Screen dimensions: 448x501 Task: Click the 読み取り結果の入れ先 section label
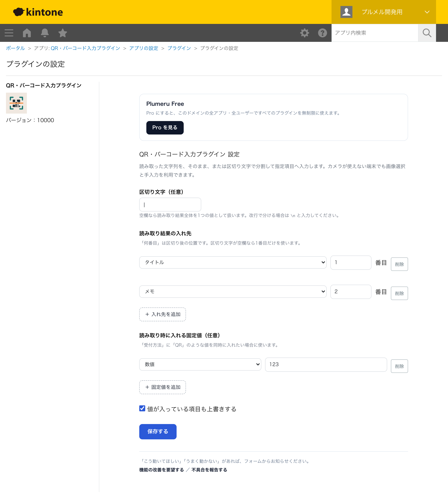(x=165, y=233)
